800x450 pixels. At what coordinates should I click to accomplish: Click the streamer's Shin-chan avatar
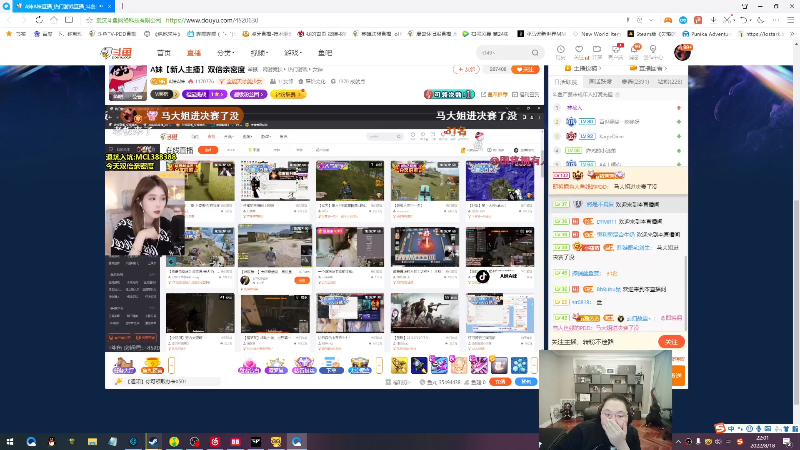click(x=128, y=83)
